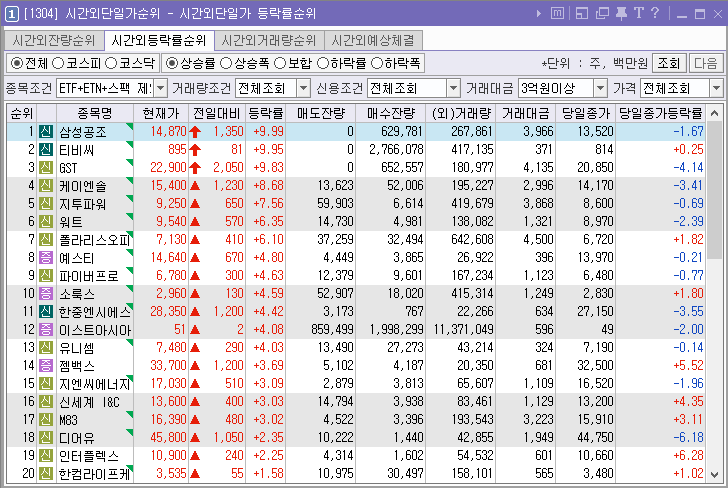Select the 전체 market radio button

point(17,63)
